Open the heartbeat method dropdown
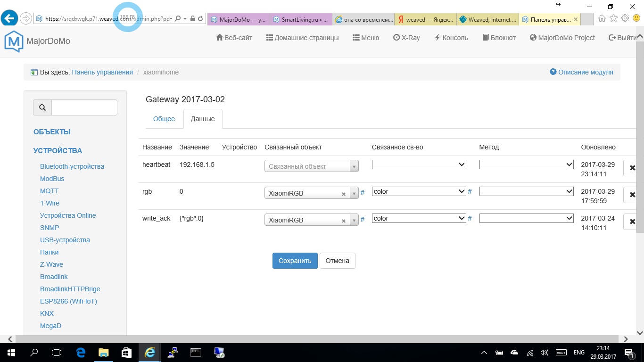 [x=526, y=165]
